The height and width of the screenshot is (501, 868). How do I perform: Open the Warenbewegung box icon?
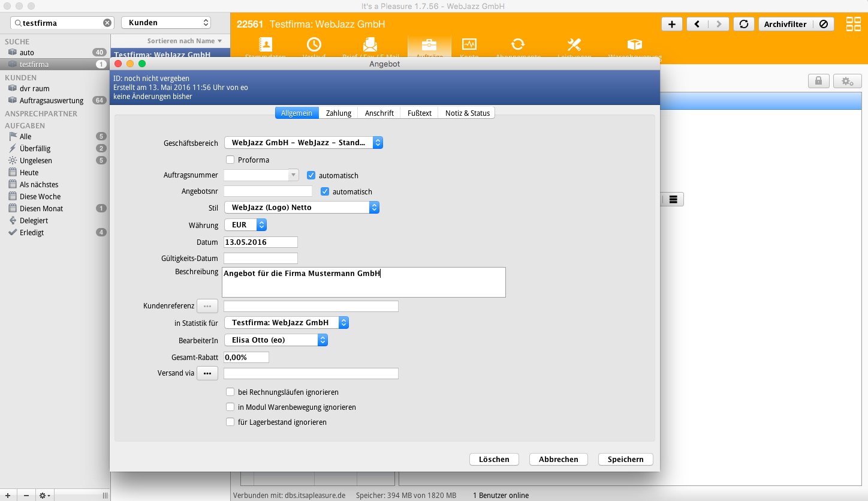click(635, 44)
